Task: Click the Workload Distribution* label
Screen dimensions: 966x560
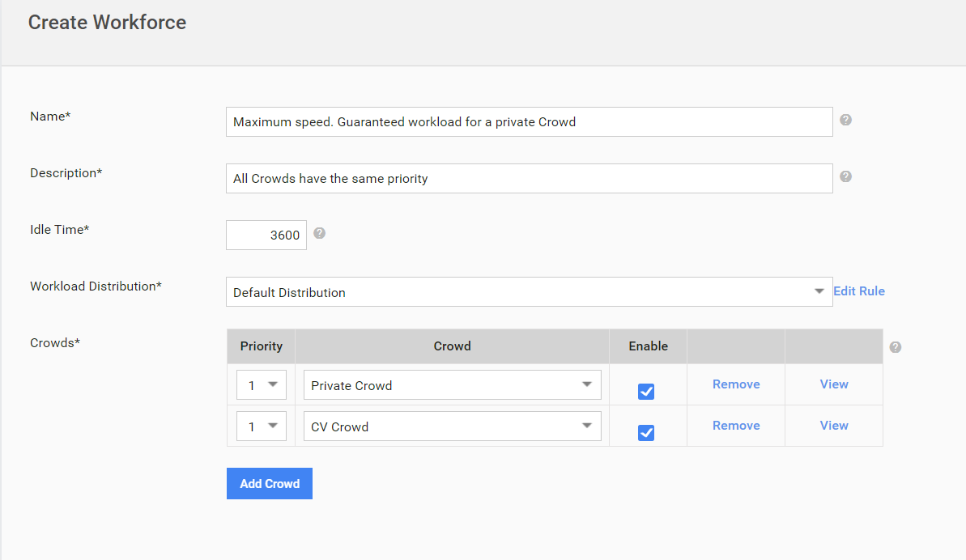Action: click(x=96, y=286)
